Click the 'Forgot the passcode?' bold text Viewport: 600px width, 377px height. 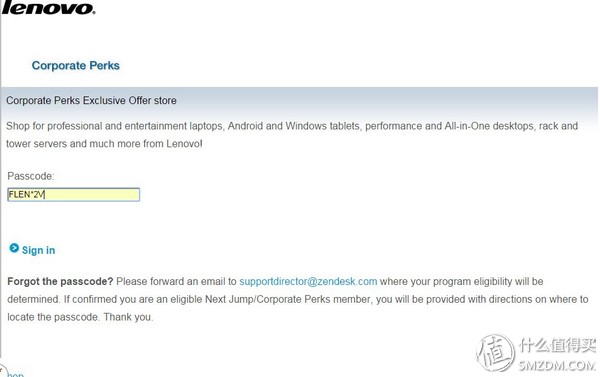point(60,281)
